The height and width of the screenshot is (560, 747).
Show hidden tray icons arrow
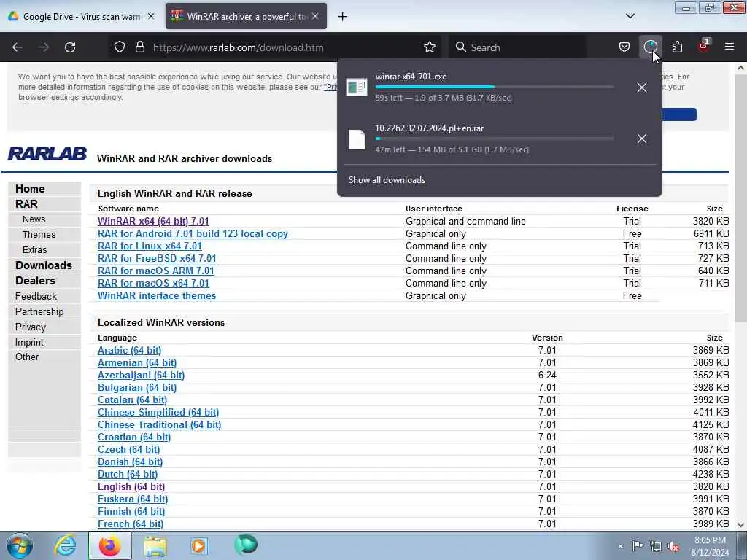[x=620, y=546]
